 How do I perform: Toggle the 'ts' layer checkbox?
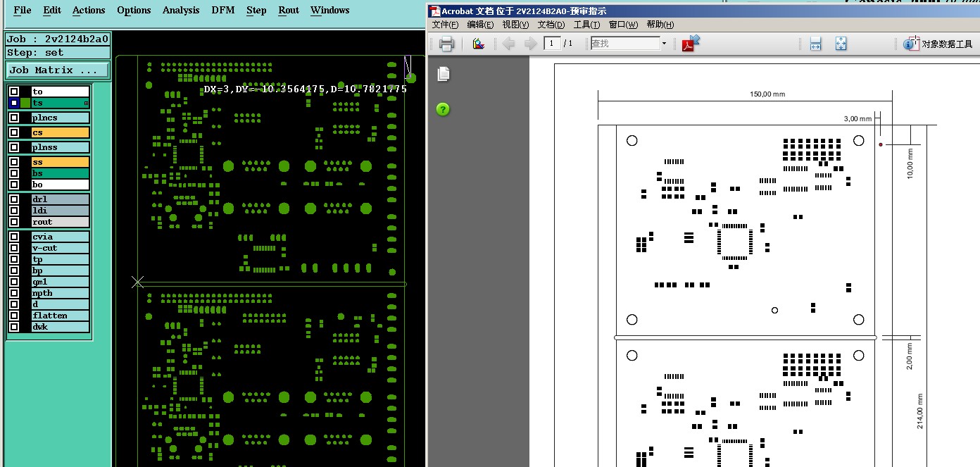click(x=14, y=103)
